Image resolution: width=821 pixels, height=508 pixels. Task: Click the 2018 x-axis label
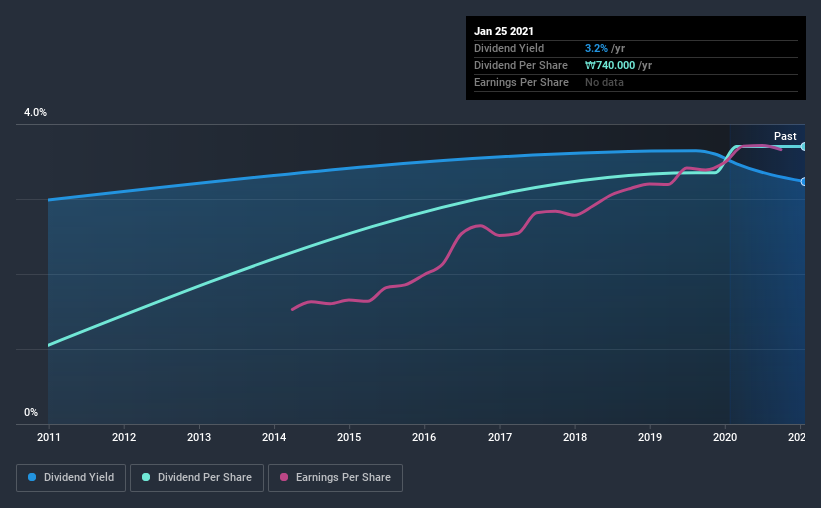click(x=575, y=437)
